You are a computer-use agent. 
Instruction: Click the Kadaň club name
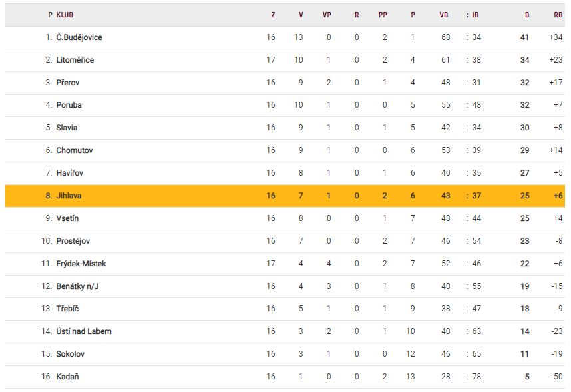[68, 377]
